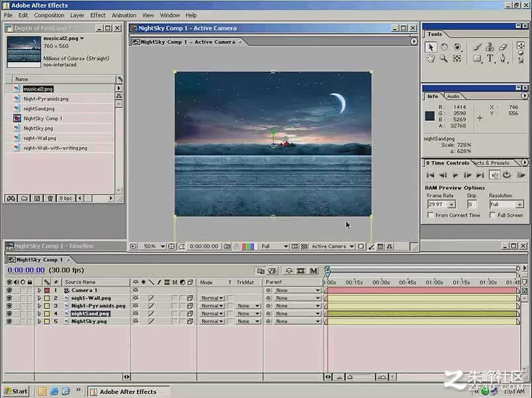Select the Eraser tool
Image resolution: width=532 pixels, height=398 pixels.
(503, 47)
